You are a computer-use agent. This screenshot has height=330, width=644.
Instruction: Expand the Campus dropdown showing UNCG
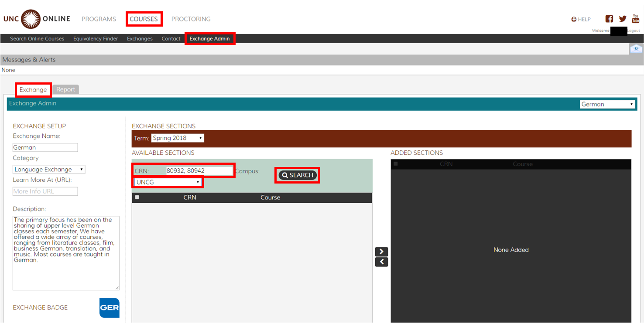pyautogui.click(x=168, y=182)
